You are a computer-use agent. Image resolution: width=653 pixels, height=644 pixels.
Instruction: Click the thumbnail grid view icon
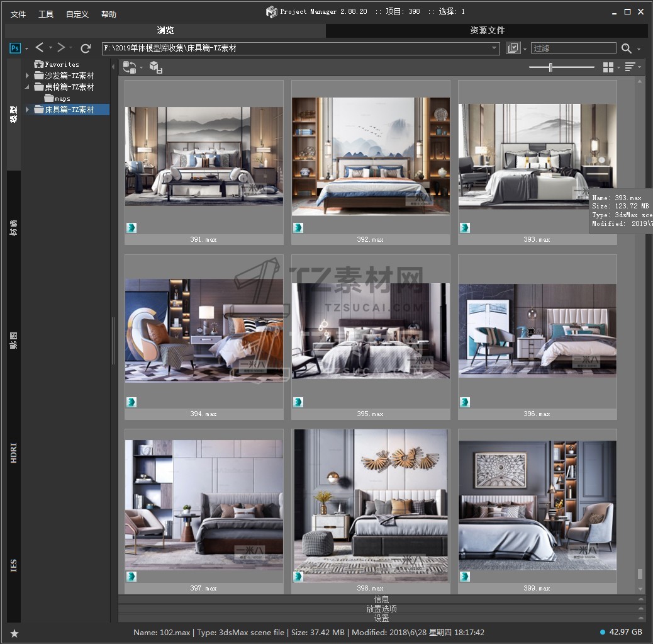[608, 67]
